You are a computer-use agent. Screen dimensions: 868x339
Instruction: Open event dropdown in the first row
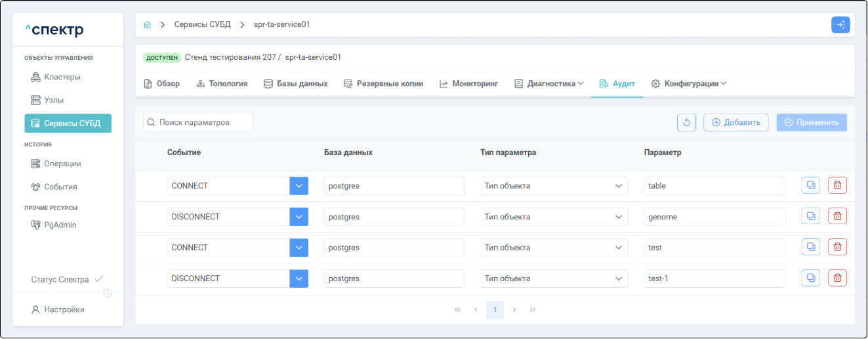299,186
